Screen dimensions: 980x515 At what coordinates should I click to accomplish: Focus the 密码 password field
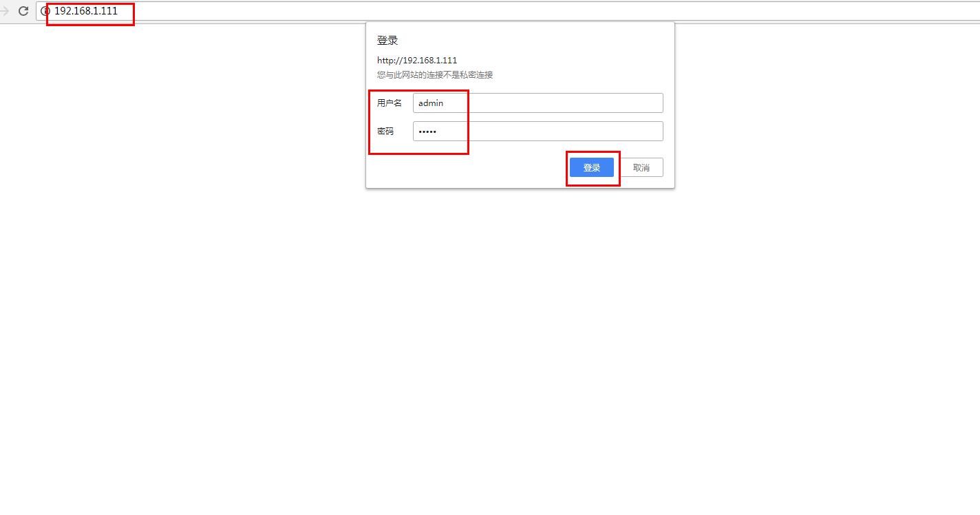pos(537,132)
